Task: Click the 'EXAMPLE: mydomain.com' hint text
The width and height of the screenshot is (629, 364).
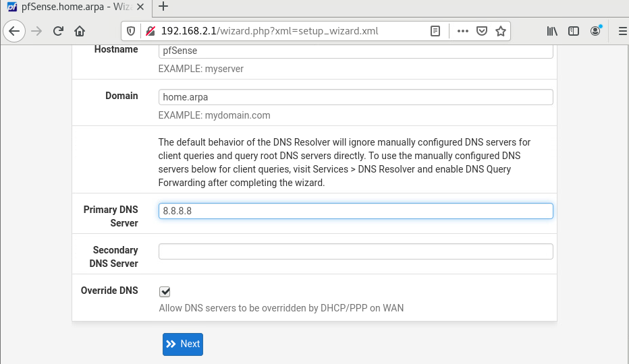Action: pos(214,115)
